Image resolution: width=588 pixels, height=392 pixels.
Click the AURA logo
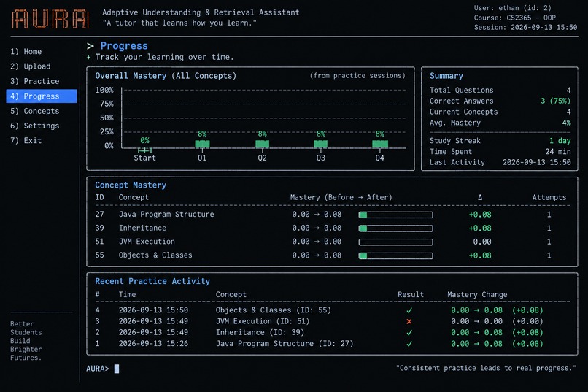tap(50, 18)
